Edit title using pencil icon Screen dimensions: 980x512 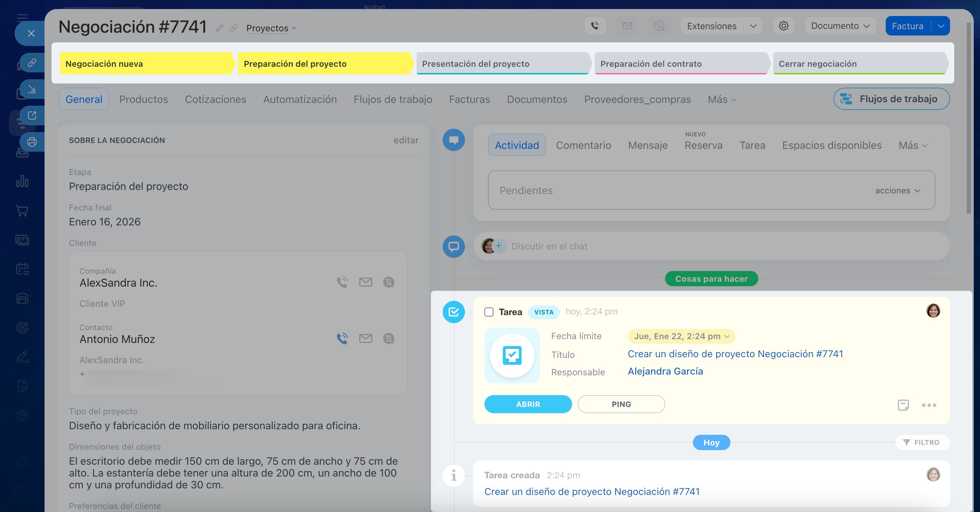(x=220, y=28)
